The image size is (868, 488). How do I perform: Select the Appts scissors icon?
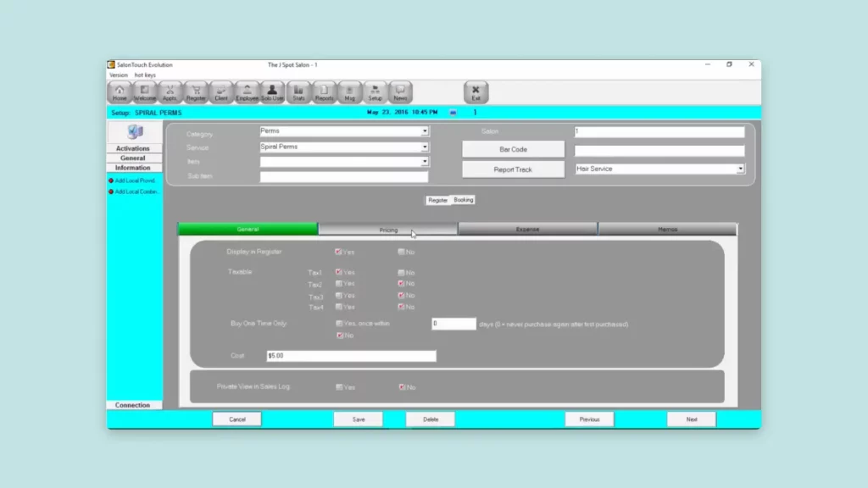coord(170,91)
